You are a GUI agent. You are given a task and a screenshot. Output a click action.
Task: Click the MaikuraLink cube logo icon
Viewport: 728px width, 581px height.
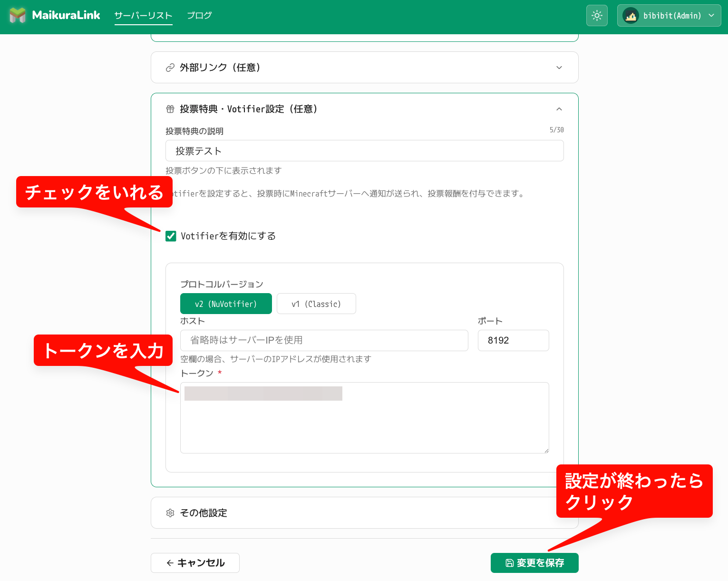click(18, 15)
